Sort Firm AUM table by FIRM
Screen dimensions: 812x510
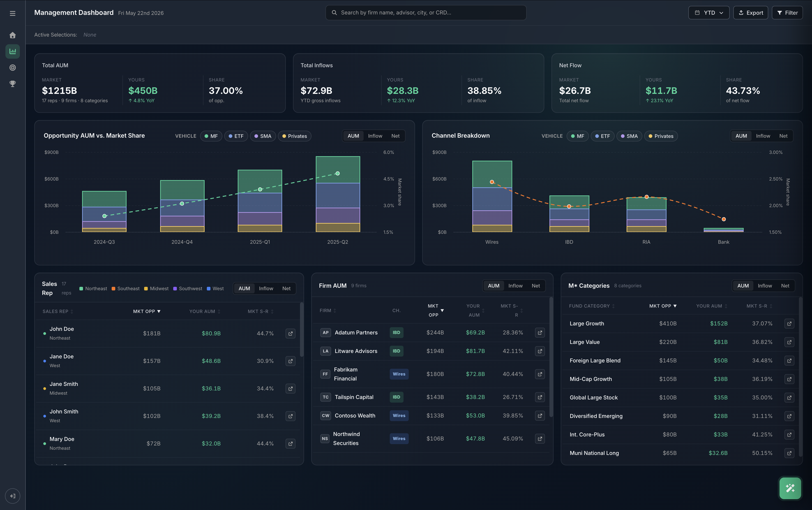(x=328, y=310)
